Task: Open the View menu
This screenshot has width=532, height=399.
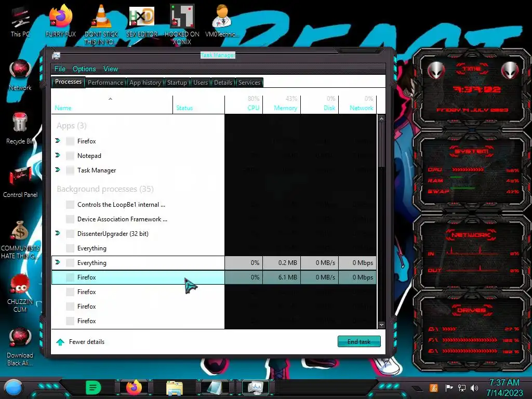Action: click(x=111, y=69)
